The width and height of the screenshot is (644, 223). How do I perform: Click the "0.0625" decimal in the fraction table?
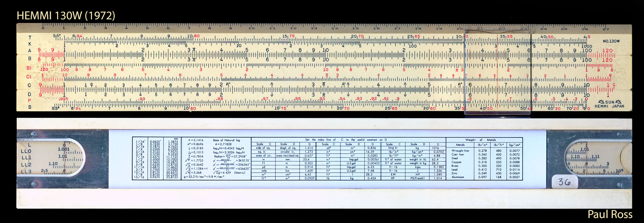pos(155,141)
